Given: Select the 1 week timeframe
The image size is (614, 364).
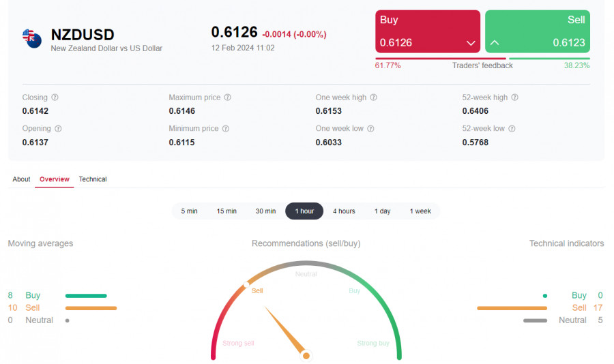Looking at the screenshot, I should 420,211.
